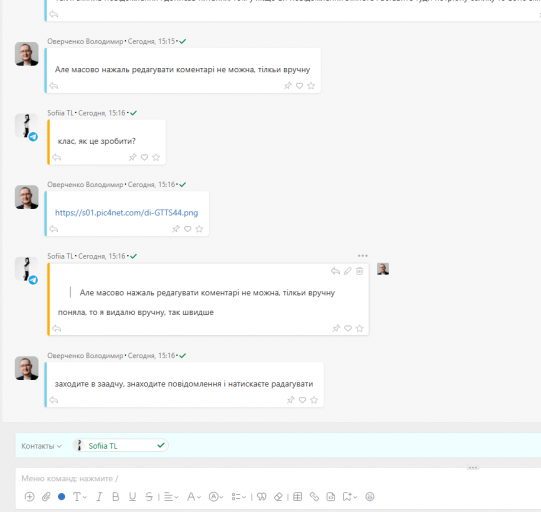Like the 'поняла, то я видалю вручну' message
Image resolution: width=541 pixels, height=512 pixels.
(x=348, y=328)
